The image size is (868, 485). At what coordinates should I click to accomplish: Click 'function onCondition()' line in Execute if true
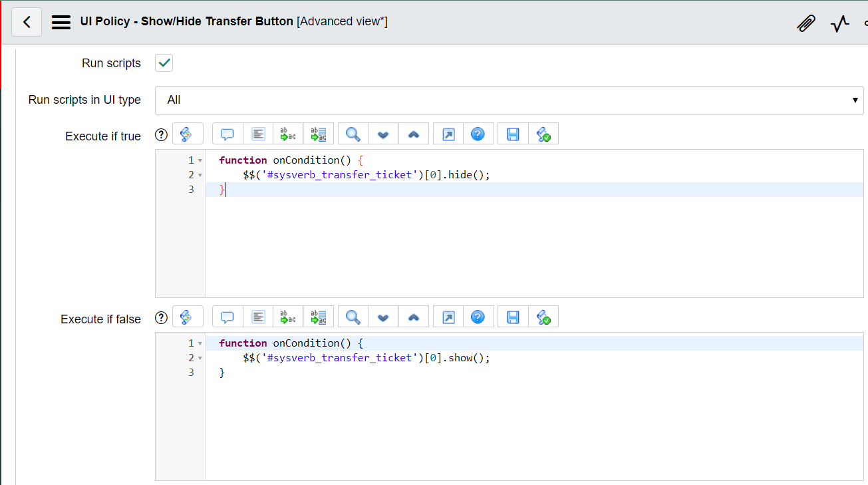click(291, 160)
